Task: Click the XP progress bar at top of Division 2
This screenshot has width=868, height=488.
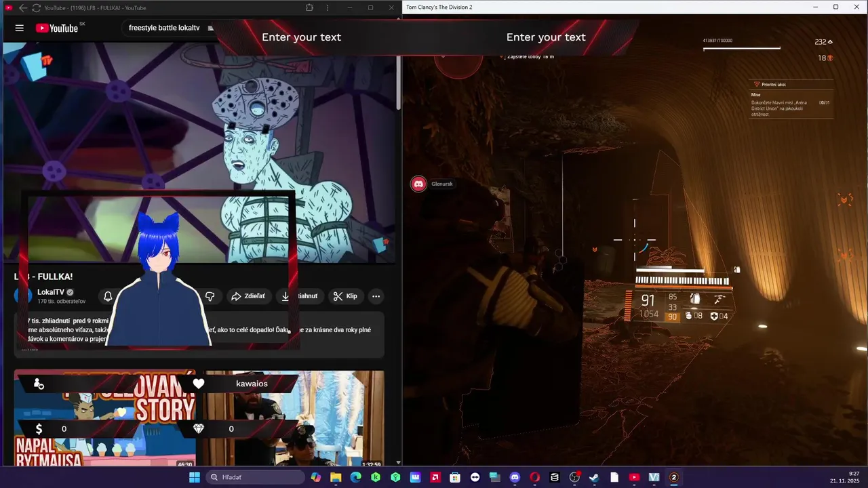Action: [741, 47]
